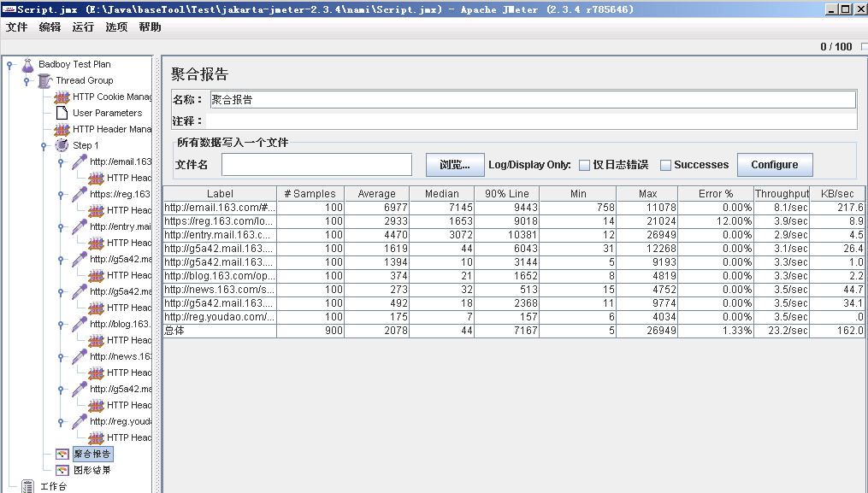The image size is (868, 493).
Task: Click the Thread Group spool icon
Action: (44, 80)
